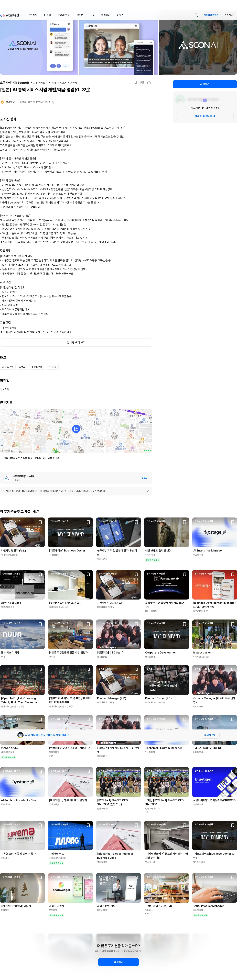
Task: Bookmark the AI Enterprise Manager card
Action: coord(232,522)
